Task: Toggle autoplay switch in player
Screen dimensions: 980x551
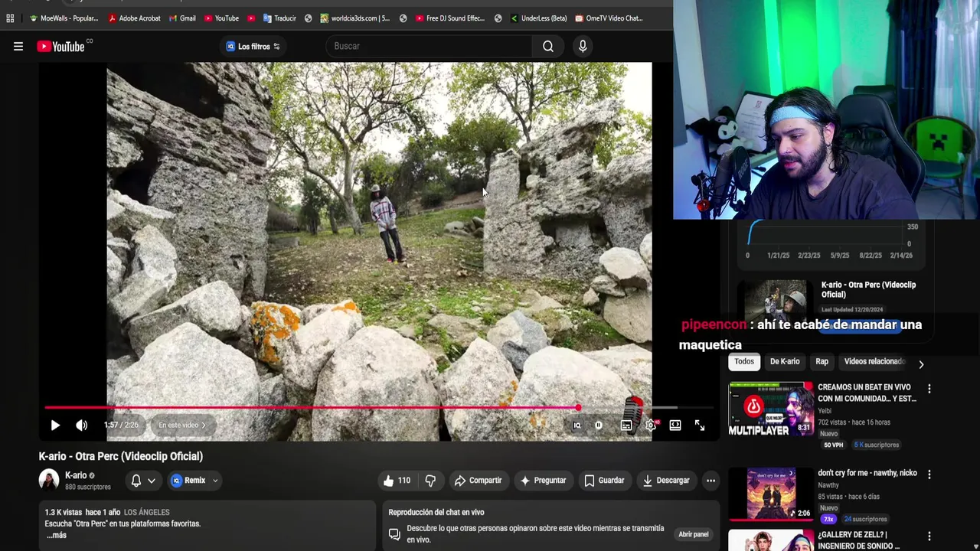Action: (599, 425)
